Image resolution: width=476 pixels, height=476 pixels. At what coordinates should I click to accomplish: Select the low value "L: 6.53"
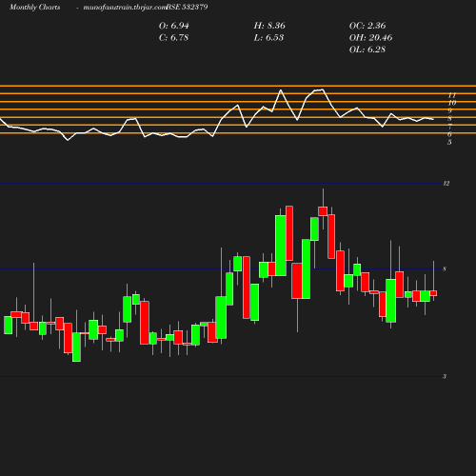[x=268, y=38]
